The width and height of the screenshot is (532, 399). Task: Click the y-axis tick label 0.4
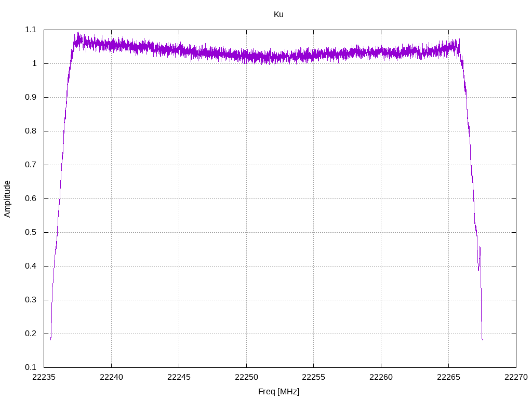pyautogui.click(x=31, y=266)
